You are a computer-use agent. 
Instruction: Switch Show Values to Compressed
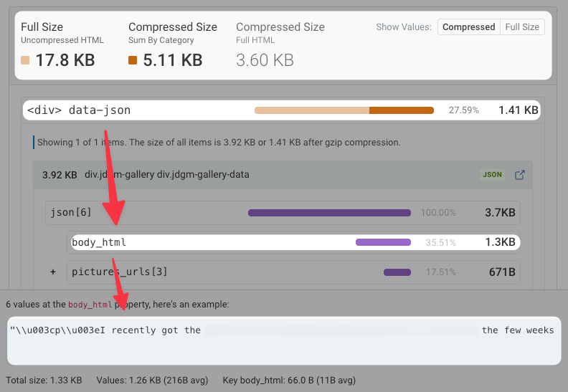pos(468,27)
